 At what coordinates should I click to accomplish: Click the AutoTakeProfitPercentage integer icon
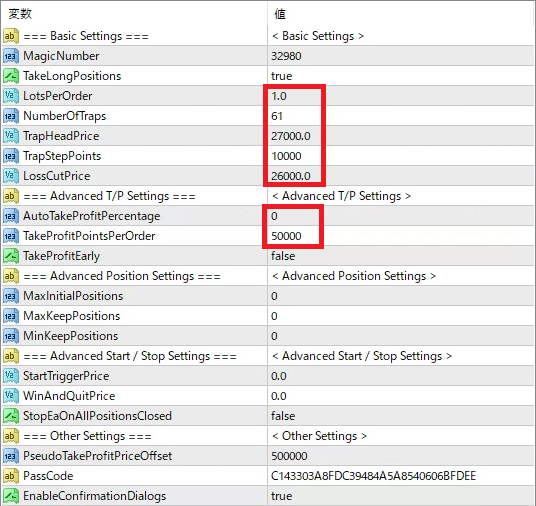(11, 216)
